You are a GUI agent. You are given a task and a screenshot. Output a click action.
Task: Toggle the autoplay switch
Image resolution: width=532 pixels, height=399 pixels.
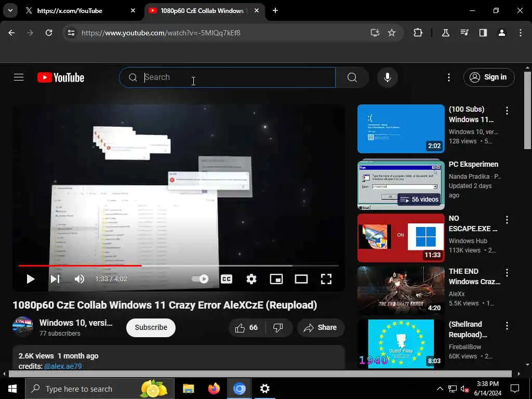coord(200,279)
